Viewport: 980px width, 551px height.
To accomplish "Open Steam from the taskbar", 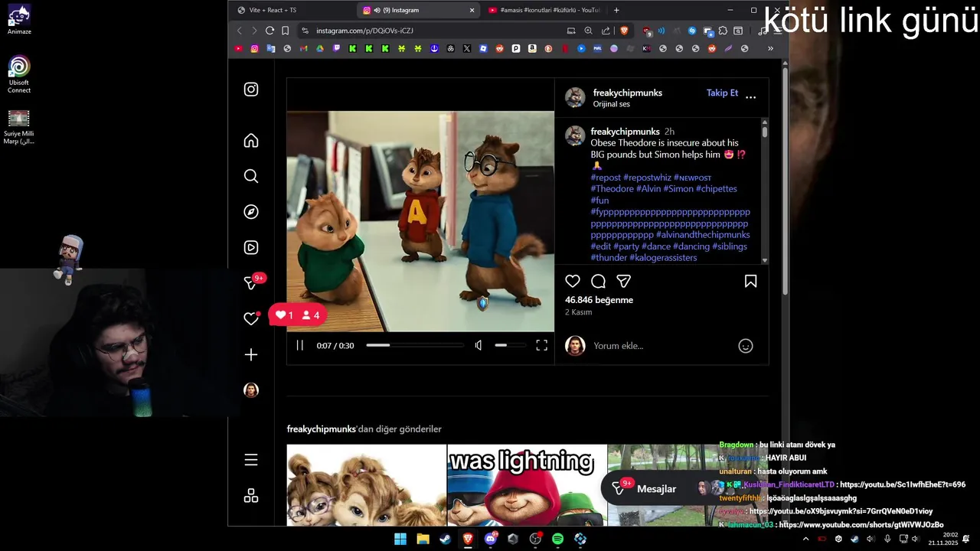I will [x=445, y=539].
